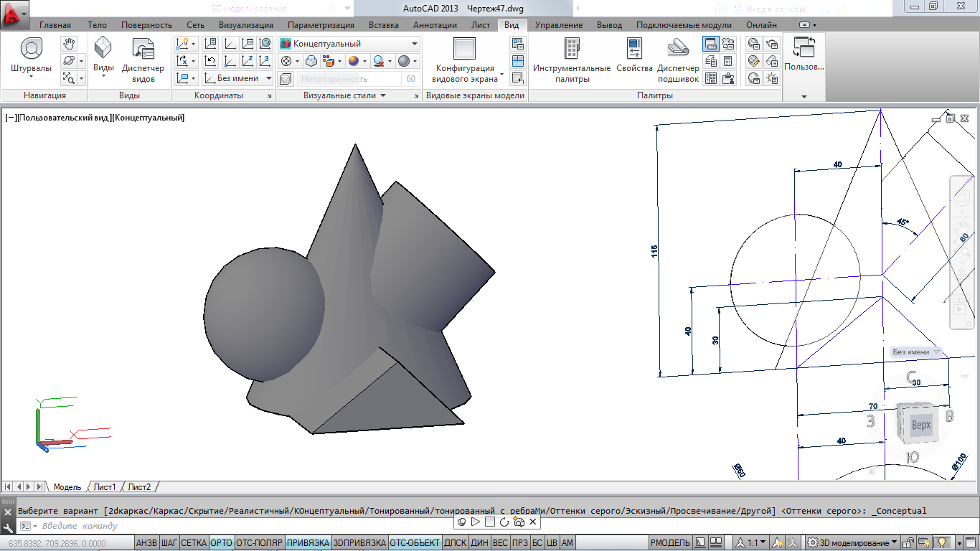The height and width of the screenshot is (551, 980).
Task: Click the Свойства properties palette icon
Action: point(634,49)
